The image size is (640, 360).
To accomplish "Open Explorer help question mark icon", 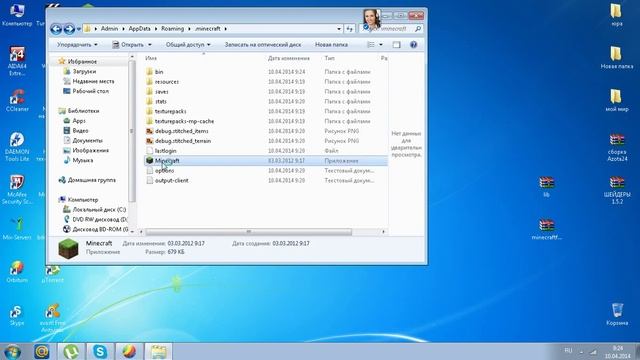I will (413, 44).
